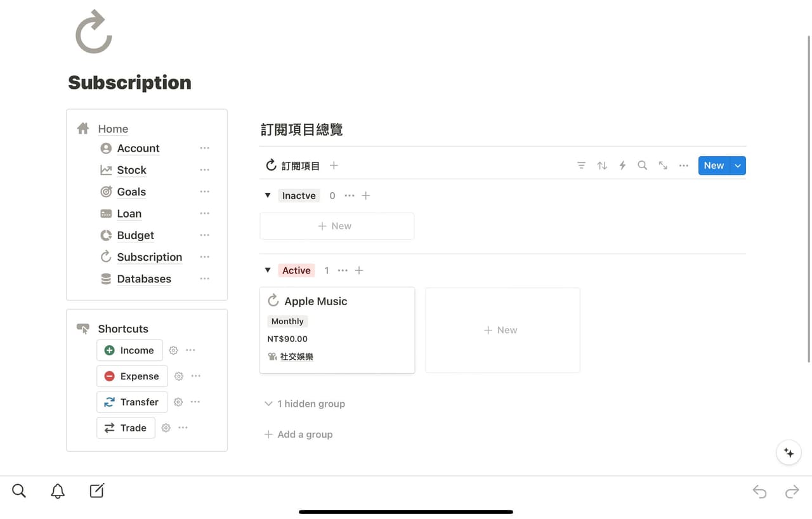Open the New button dropdown arrow
This screenshot has width=812, height=519.
(x=737, y=165)
